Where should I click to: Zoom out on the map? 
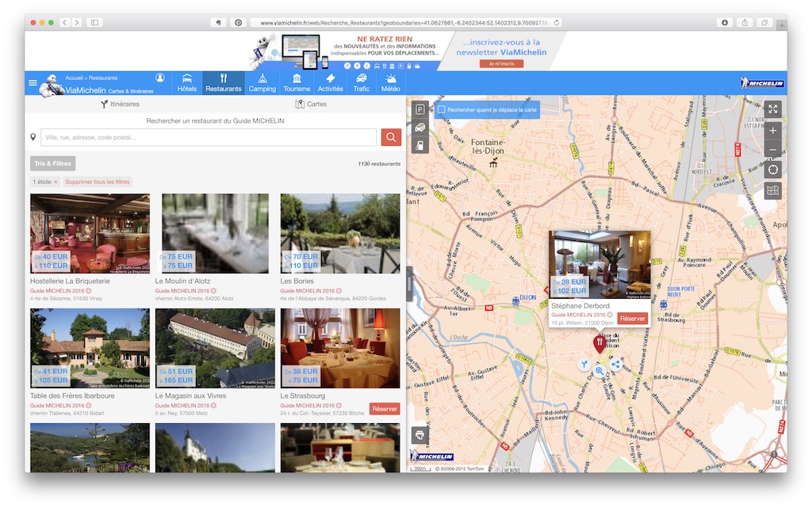(773, 150)
